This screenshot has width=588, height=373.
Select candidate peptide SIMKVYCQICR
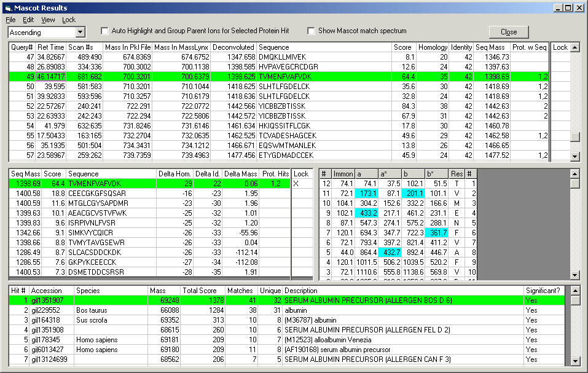(x=150, y=233)
